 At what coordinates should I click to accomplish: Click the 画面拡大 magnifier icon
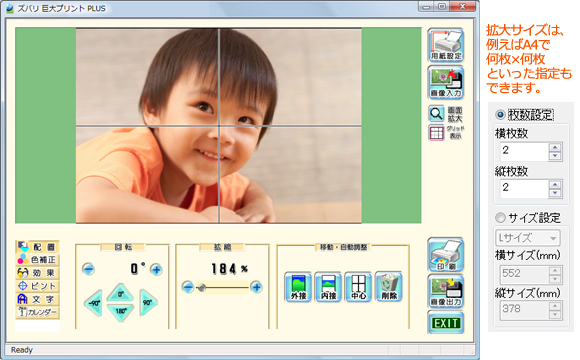tap(436, 114)
